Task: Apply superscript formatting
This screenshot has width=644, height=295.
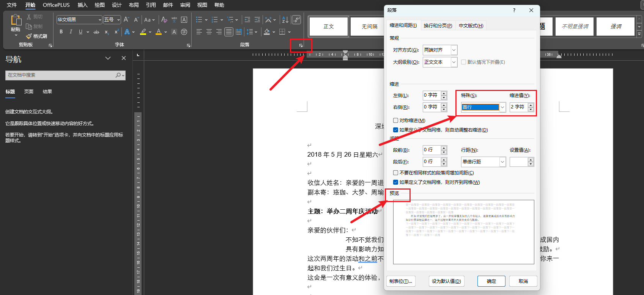Action: [117, 32]
